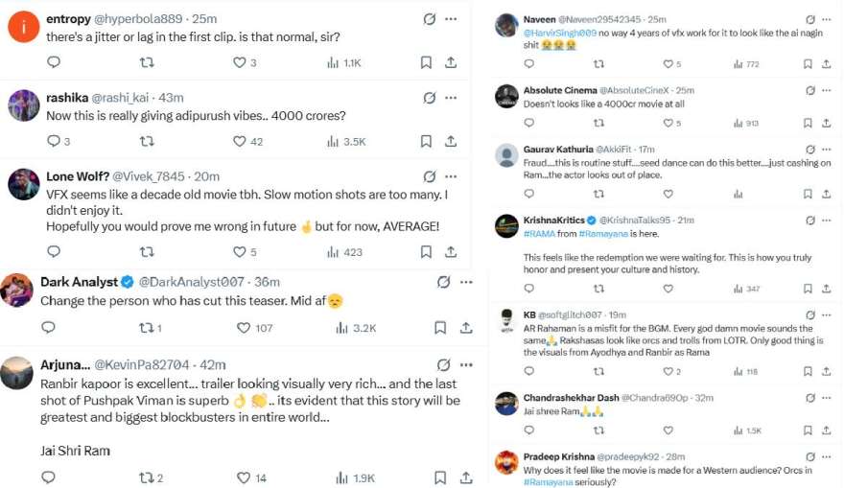Open three-dot menu on Arjuna's tweet
Image resolution: width=868 pixels, height=488 pixels.
tap(466, 364)
